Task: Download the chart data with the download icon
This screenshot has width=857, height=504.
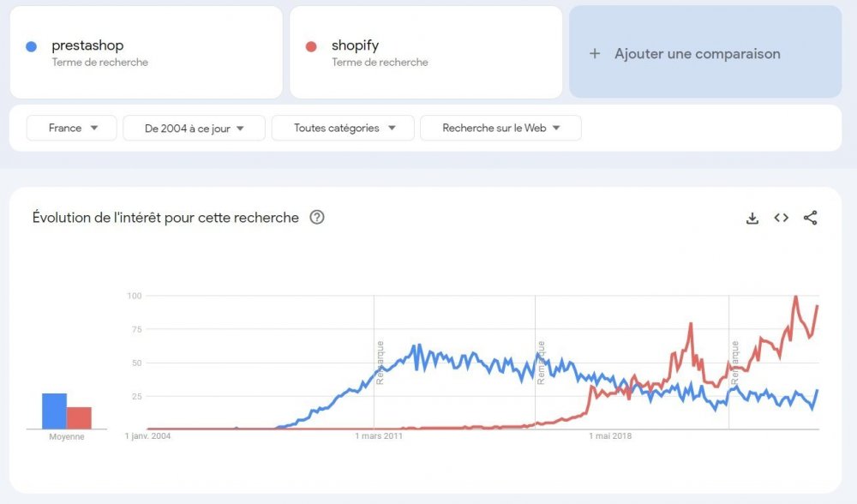Action: point(752,219)
